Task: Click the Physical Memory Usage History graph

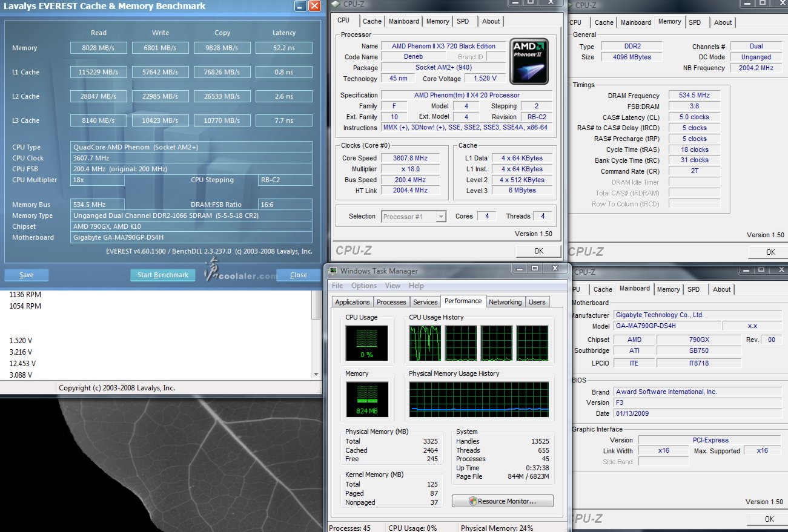Action: [x=479, y=399]
